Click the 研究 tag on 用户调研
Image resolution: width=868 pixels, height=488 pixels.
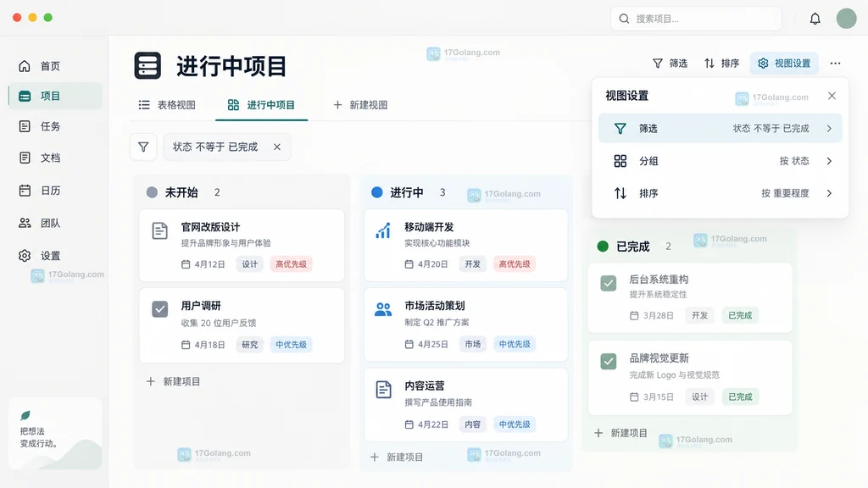[x=250, y=345]
